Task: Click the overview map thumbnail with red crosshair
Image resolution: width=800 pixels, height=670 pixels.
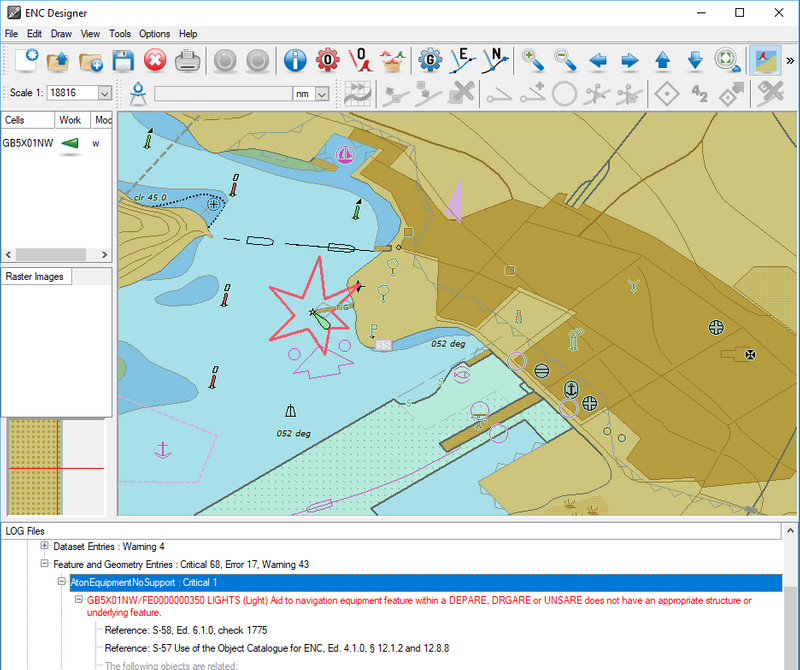Action: click(57, 467)
